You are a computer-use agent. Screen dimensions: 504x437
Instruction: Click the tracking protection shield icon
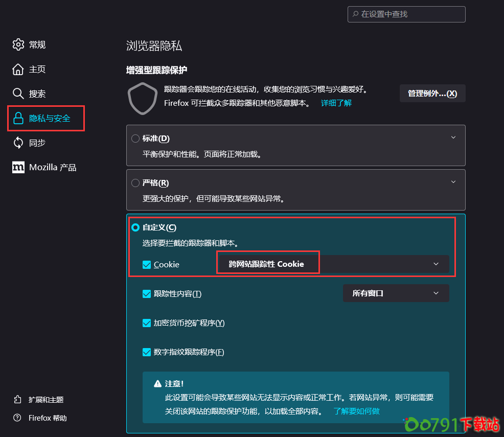[142, 99]
